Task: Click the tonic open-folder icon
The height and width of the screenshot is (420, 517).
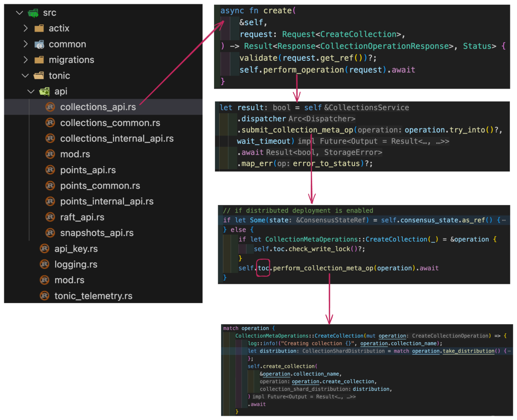Action: [39, 76]
